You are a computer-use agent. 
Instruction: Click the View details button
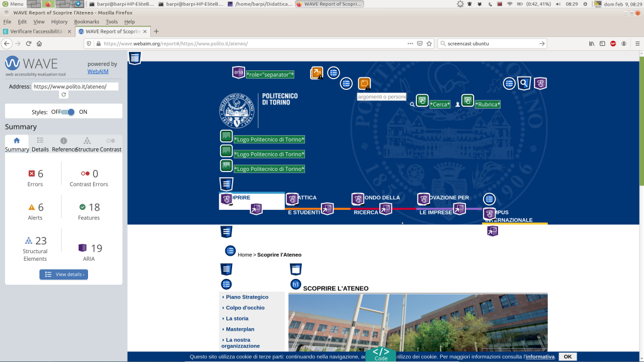[64, 275]
